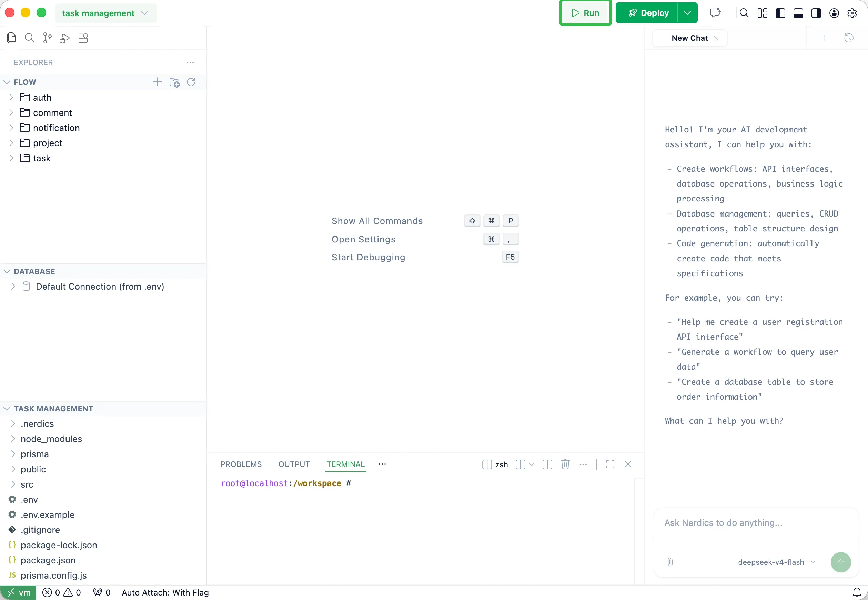The width and height of the screenshot is (868, 600).
Task: Add new flow with plus icon
Action: (158, 82)
